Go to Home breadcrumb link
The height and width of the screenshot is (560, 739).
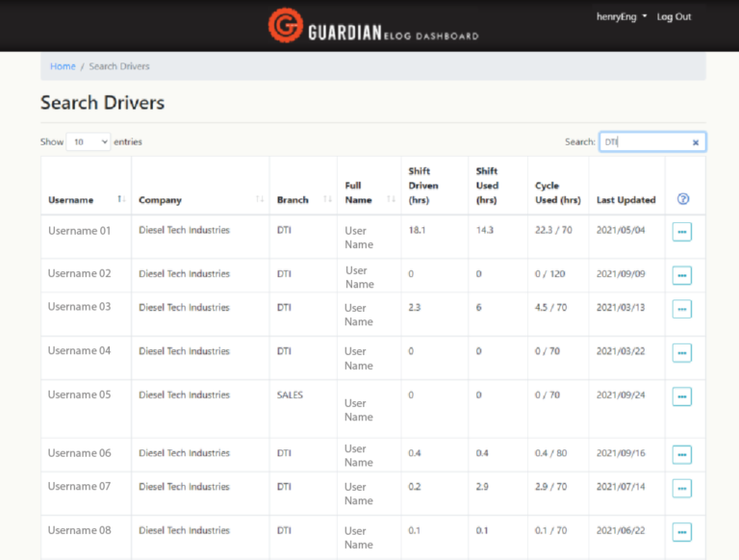coord(63,66)
